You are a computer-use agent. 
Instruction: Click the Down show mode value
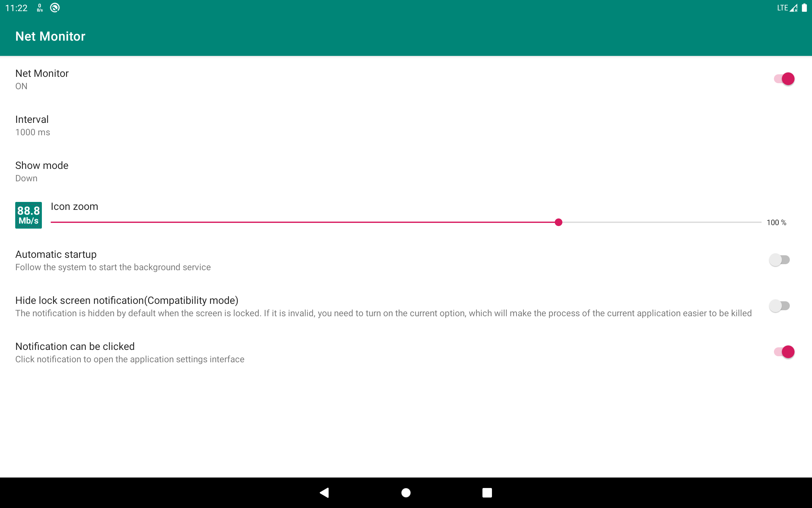click(26, 178)
